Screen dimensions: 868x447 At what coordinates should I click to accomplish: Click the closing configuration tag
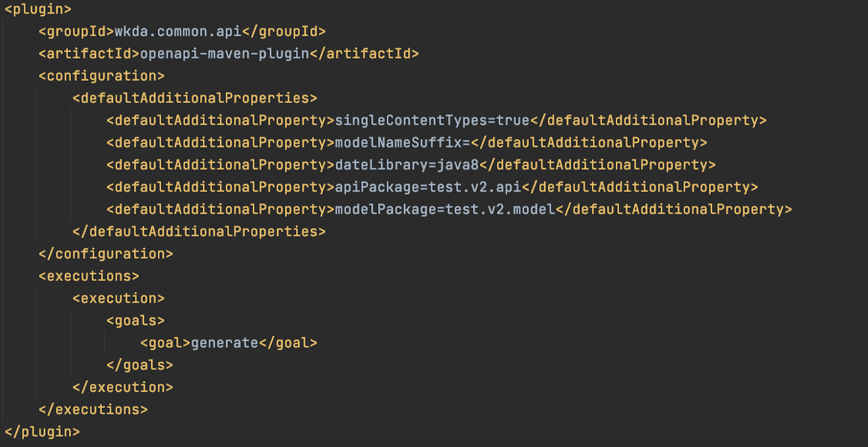coord(106,254)
